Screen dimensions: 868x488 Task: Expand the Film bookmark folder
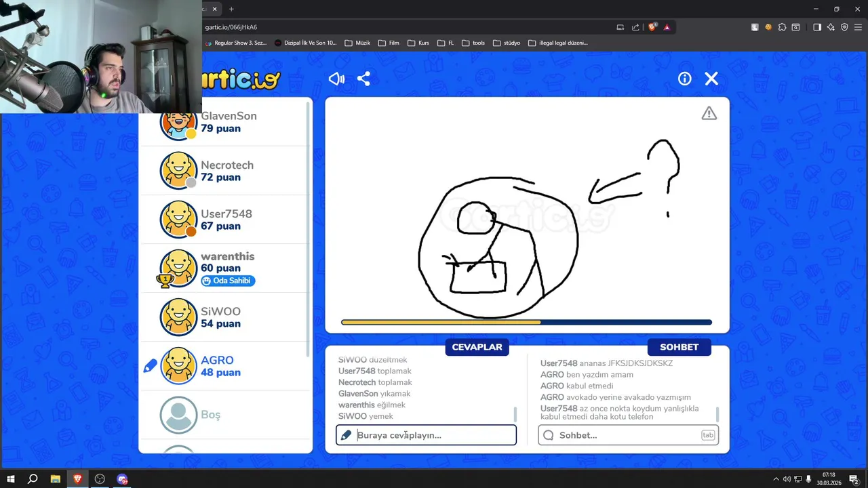(388, 43)
